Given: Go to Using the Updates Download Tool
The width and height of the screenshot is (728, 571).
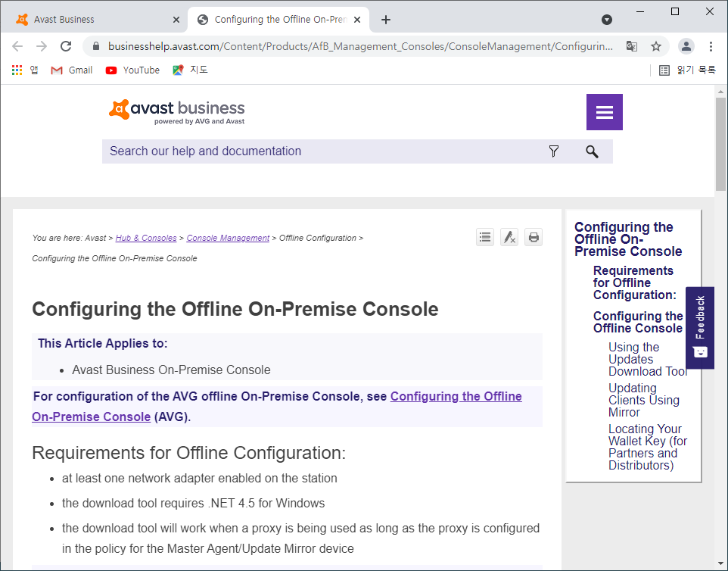Looking at the screenshot, I should pos(647,359).
